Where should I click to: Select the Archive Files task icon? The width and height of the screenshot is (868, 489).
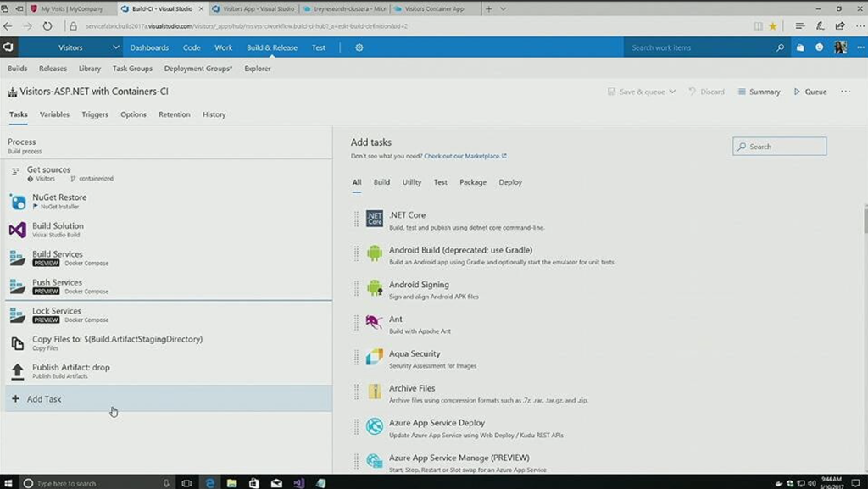coord(375,392)
